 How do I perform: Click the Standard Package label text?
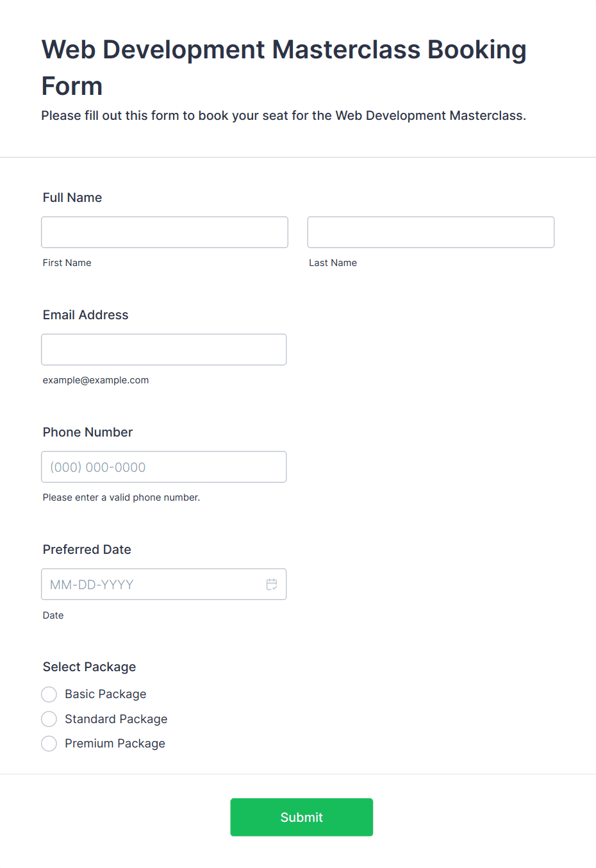116,719
